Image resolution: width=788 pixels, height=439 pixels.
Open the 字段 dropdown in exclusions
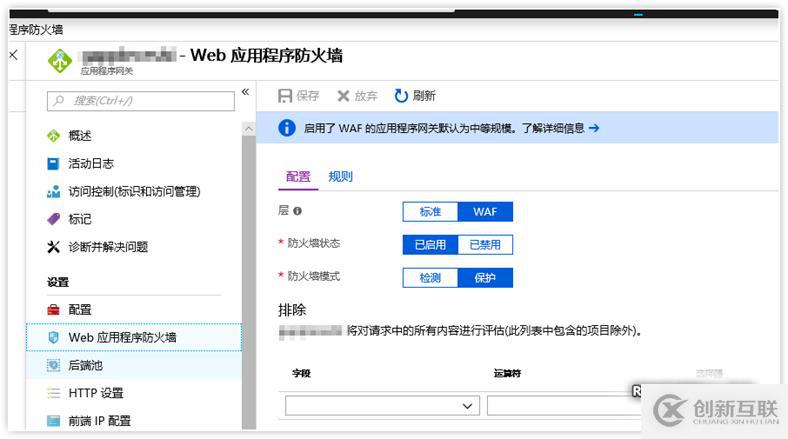coord(382,406)
